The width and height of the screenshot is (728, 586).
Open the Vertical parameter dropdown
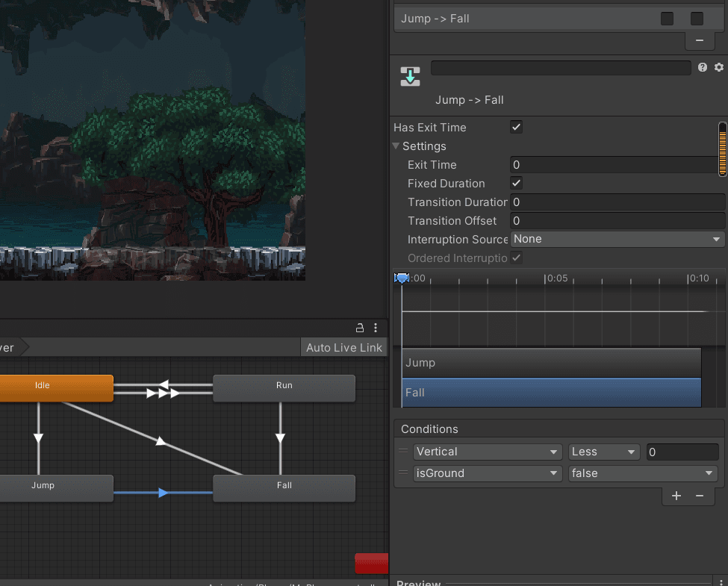(x=487, y=452)
